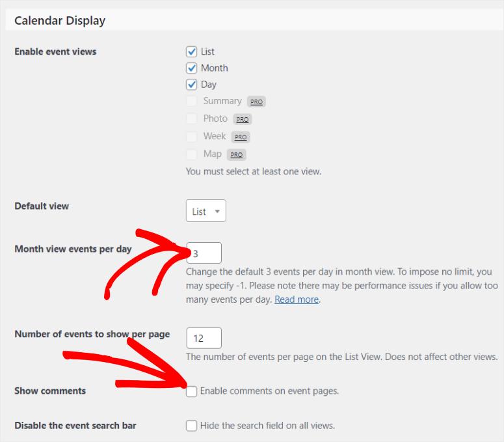Click 'Enable comments on event pages.' text
Viewport: 504px width, 442px height.
(269, 391)
